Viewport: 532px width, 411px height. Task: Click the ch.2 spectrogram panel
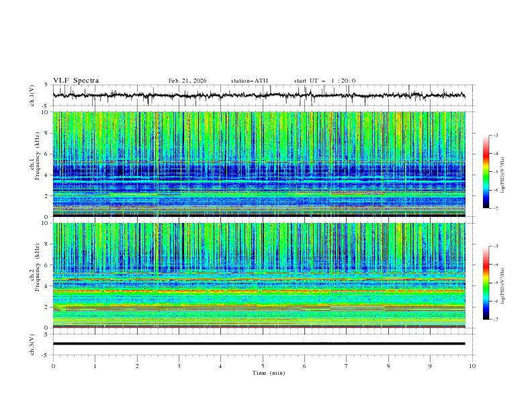tap(259, 275)
